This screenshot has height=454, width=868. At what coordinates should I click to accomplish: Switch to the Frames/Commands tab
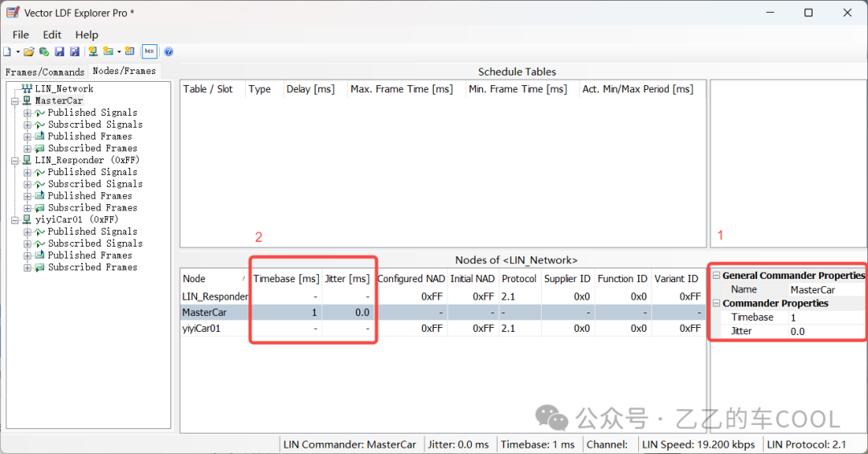pos(45,72)
